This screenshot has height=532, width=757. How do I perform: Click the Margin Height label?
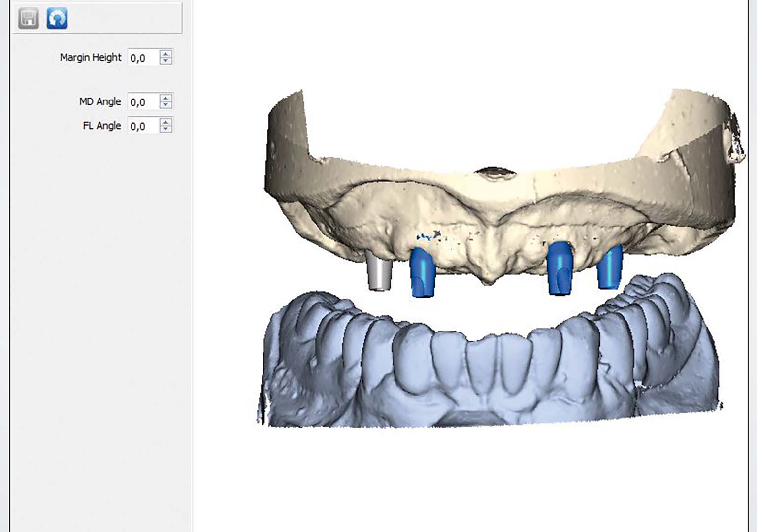[x=90, y=58]
